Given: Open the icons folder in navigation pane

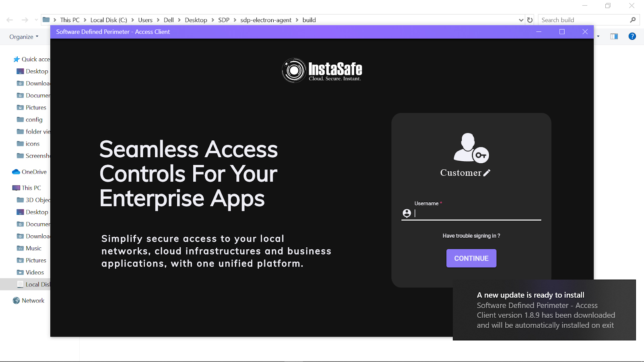Looking at the screenshot, I should pos(28,144).
